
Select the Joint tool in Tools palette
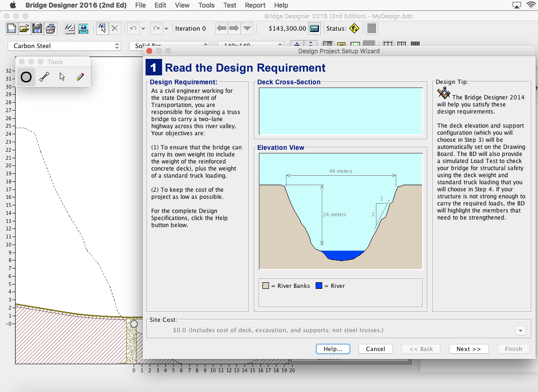point(26,77)
